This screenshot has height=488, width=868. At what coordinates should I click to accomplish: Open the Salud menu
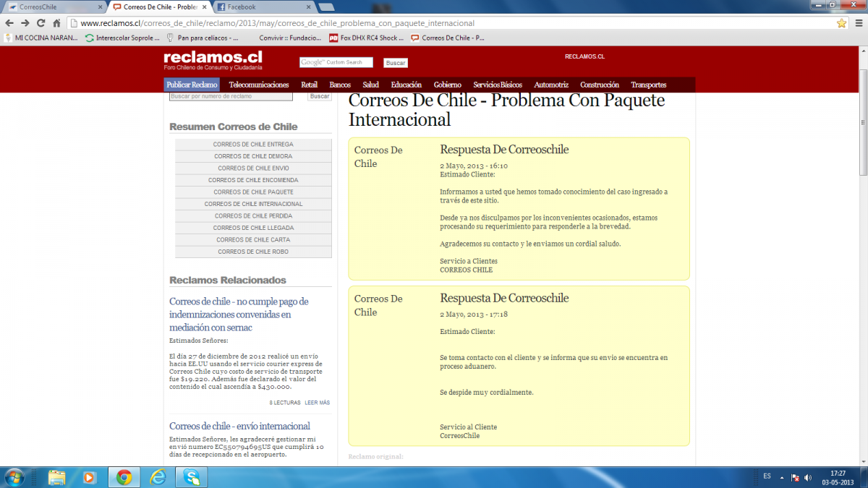click(370, 85)
